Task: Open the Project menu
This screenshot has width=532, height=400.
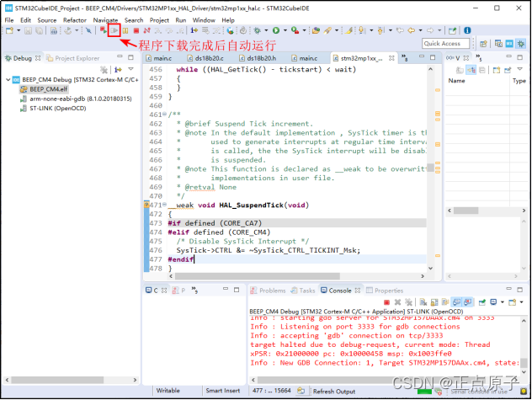Action: [159, 20]
